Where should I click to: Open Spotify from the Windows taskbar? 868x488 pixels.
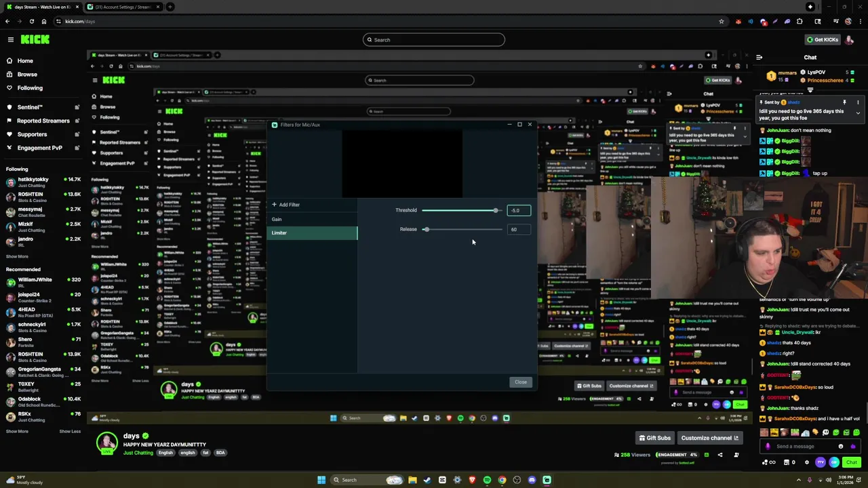point(487,480)
